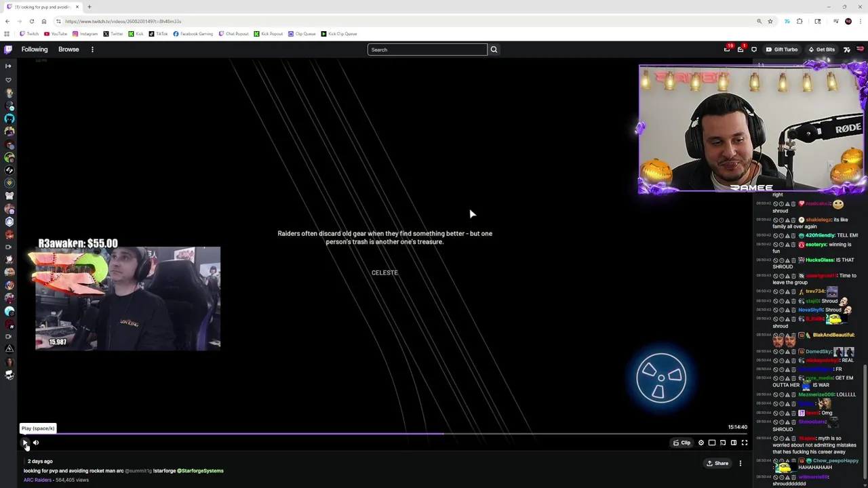The image size is (868, 488).
Task: Click the chat username NovaShyft
Action: tap(810, 310)
